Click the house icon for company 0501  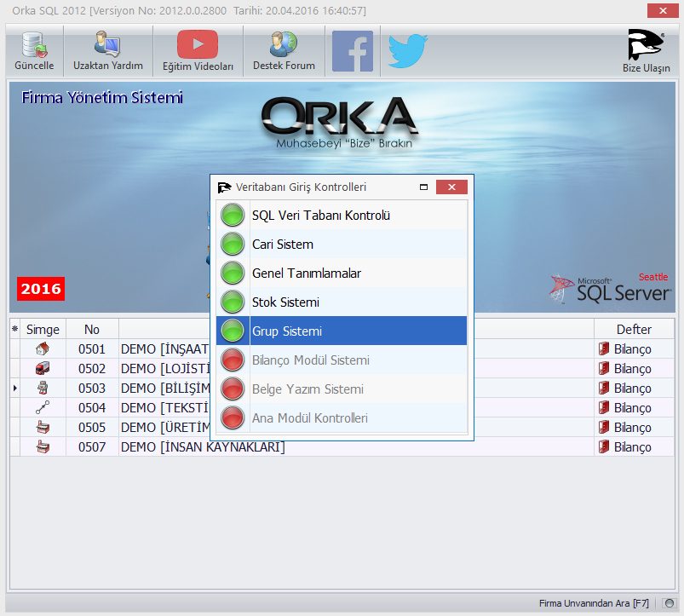pos(43,349)
